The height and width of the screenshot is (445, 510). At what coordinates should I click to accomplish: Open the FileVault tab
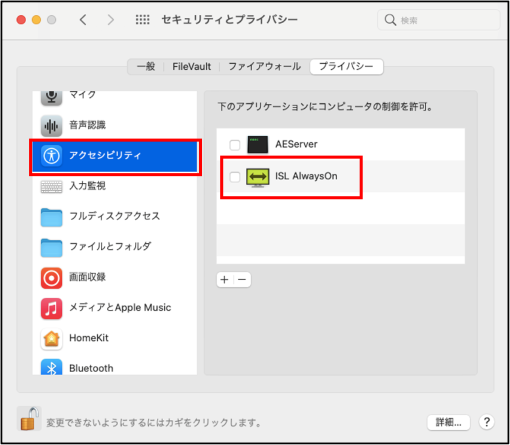tap(191, 66)
